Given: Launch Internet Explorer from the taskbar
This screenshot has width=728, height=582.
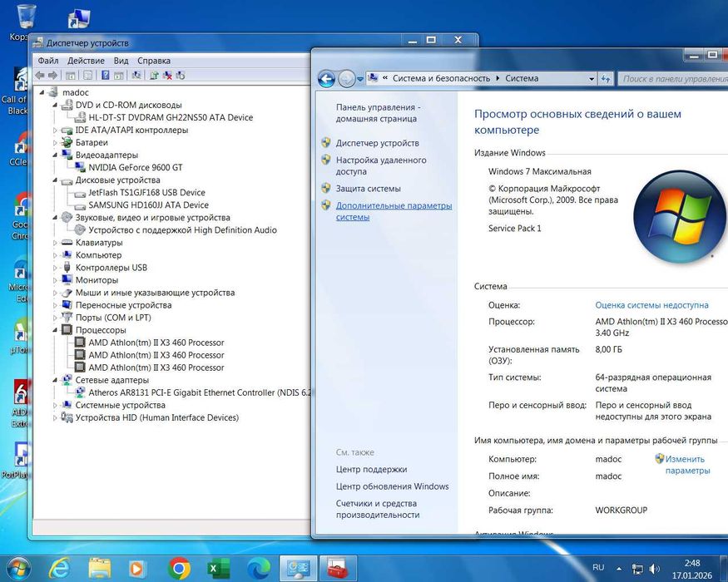Looking at the screenshot, I should [x=59, y=568].
